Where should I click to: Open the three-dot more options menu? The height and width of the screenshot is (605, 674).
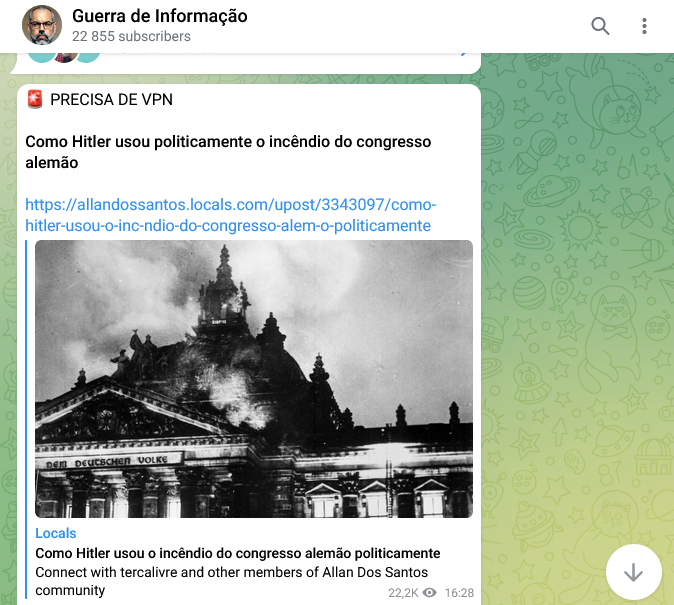tap(644, 26)
